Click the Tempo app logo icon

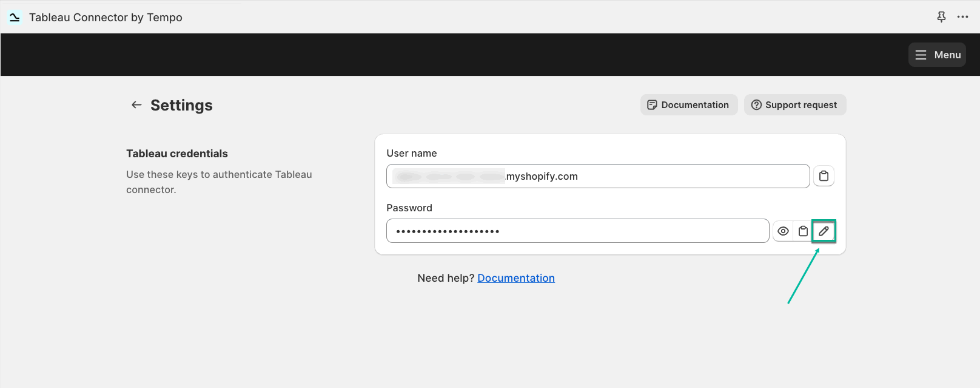pos(15,17)
